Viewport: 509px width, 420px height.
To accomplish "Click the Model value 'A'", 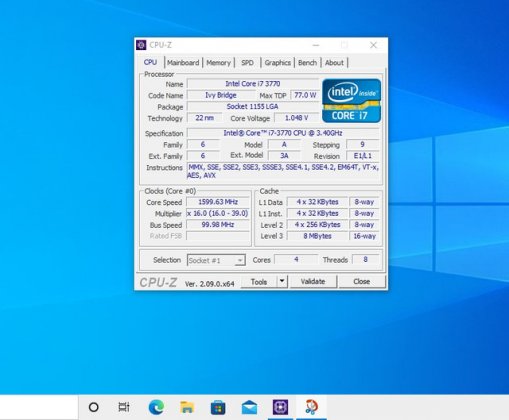I will [x=284, y=144].
